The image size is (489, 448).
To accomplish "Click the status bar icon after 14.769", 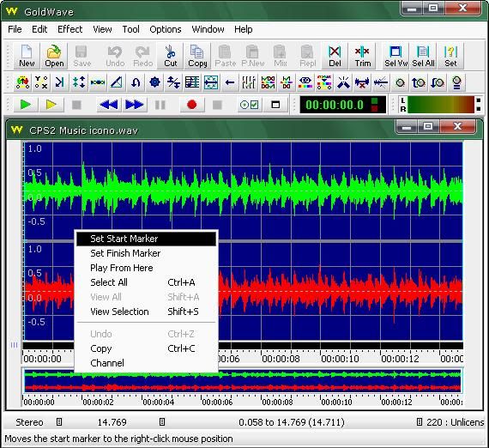I will (x=162, y=422).
